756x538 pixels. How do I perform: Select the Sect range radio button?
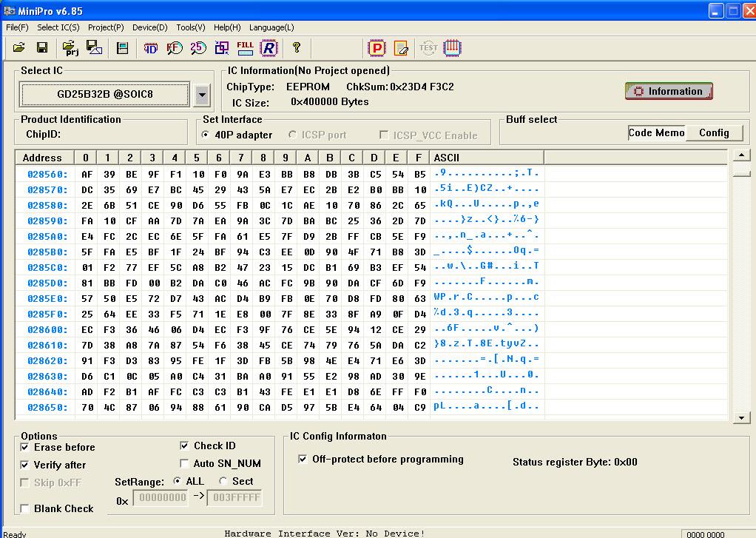coord(223,480)
